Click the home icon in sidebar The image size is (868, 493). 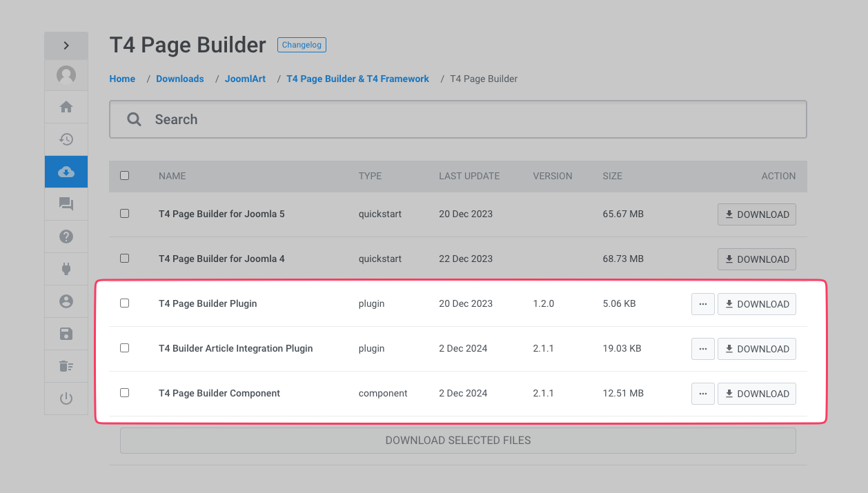pos(66,107)
